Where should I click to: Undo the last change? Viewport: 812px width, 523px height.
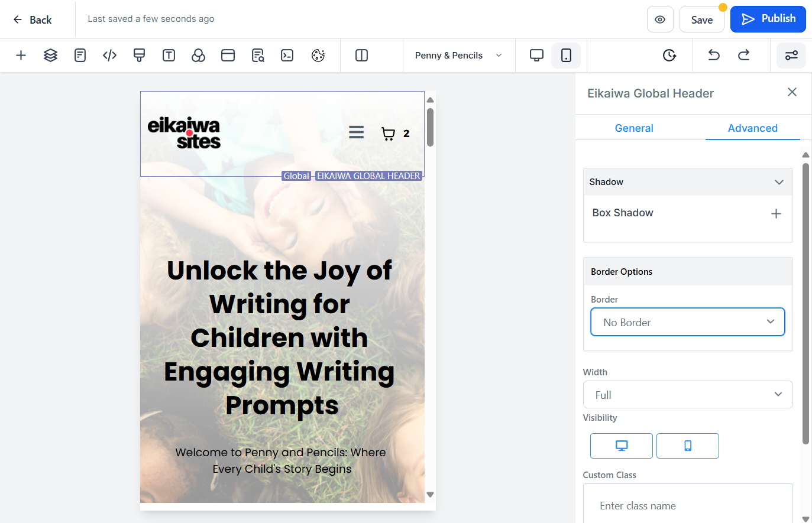714,56
